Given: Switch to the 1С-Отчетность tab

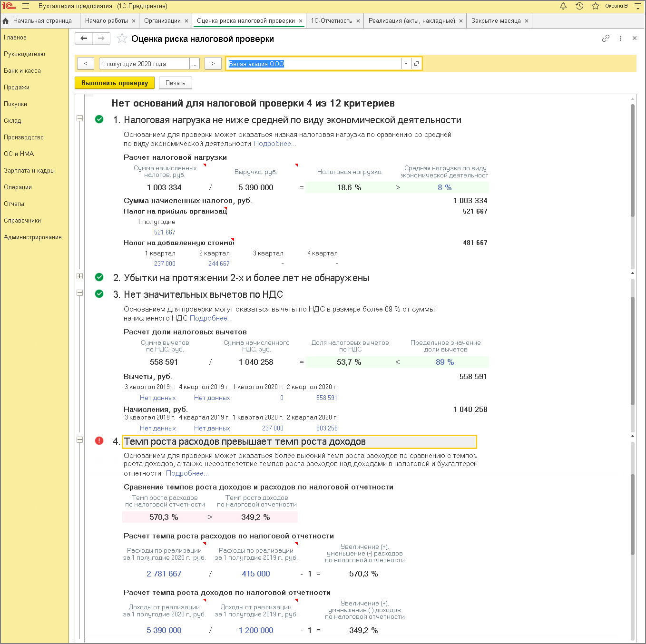Looking at the screenshot, I should (332, 21).
